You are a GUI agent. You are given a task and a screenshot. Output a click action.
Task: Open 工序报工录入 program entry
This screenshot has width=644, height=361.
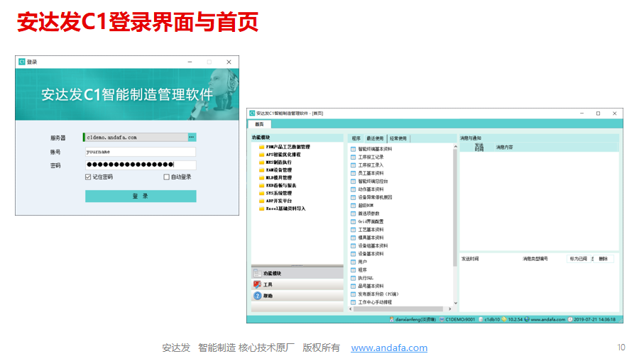click(367, 165)
